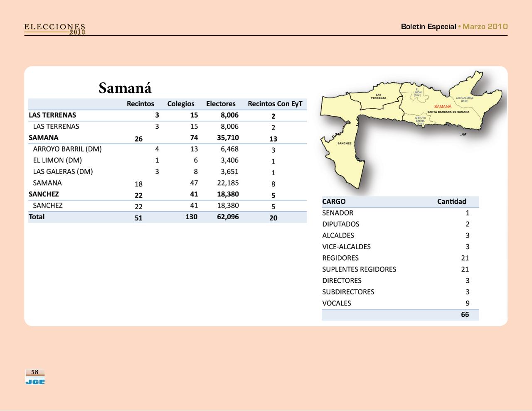Screen dimensions: 532x411
Task: Click the Marzo 2010 date text
Action: (x=485, y=27)
